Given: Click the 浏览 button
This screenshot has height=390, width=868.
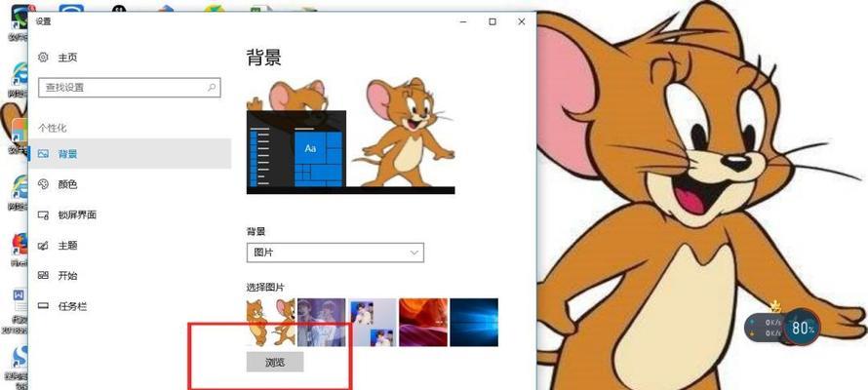Looking at the screenshot, I should point(275,363).
